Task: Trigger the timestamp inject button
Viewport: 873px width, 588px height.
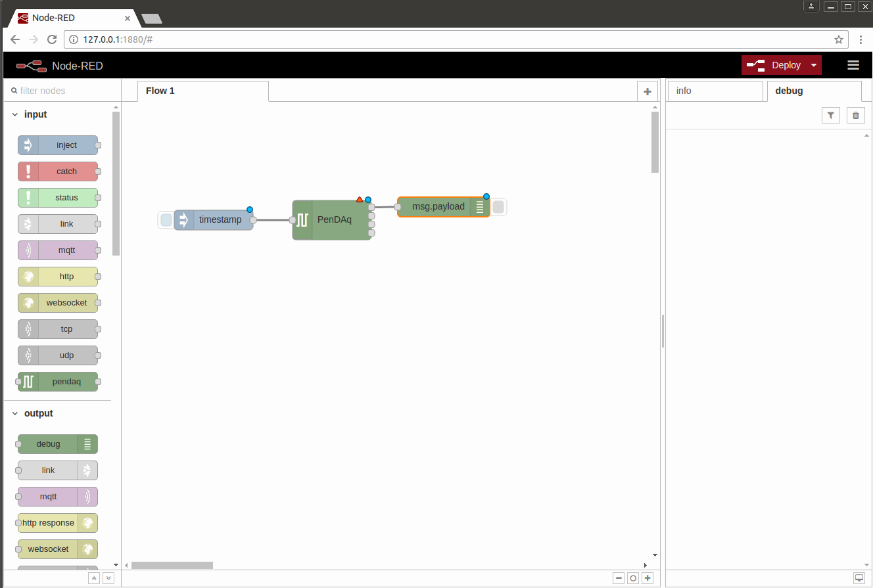Action: [166, 220]
